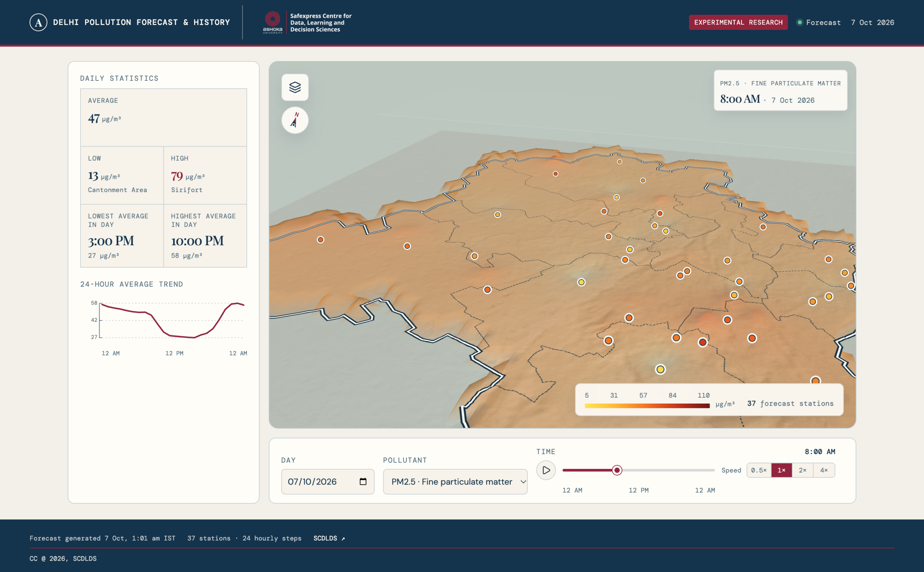Viewport: 924px width, 572px height.
Task: Click the '10:00 PM' highest average time
Action: coord(197,241)
